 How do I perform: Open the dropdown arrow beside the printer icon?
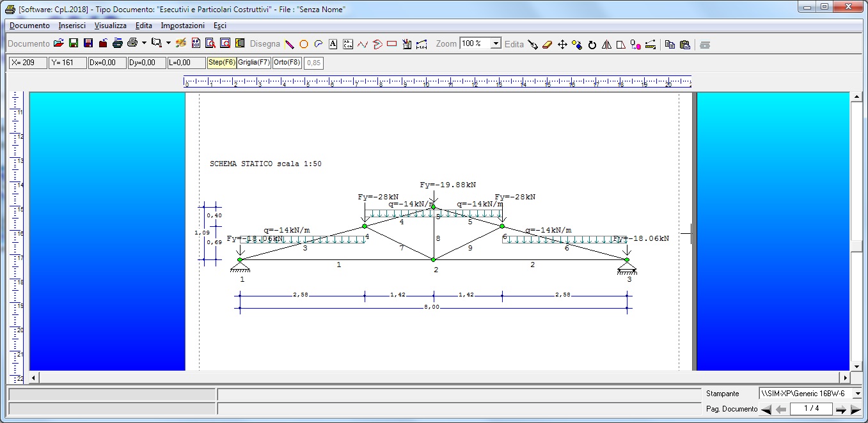pyautogui.click(x=144, y=43)
